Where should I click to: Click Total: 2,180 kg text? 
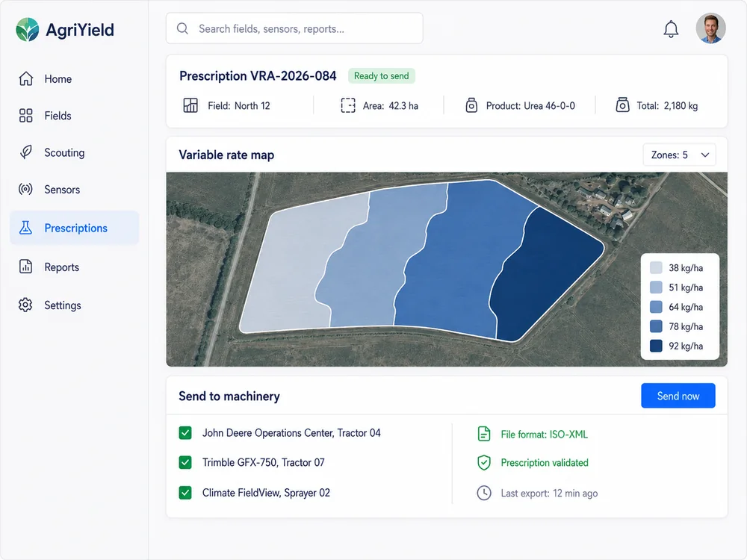coord(667,106)
